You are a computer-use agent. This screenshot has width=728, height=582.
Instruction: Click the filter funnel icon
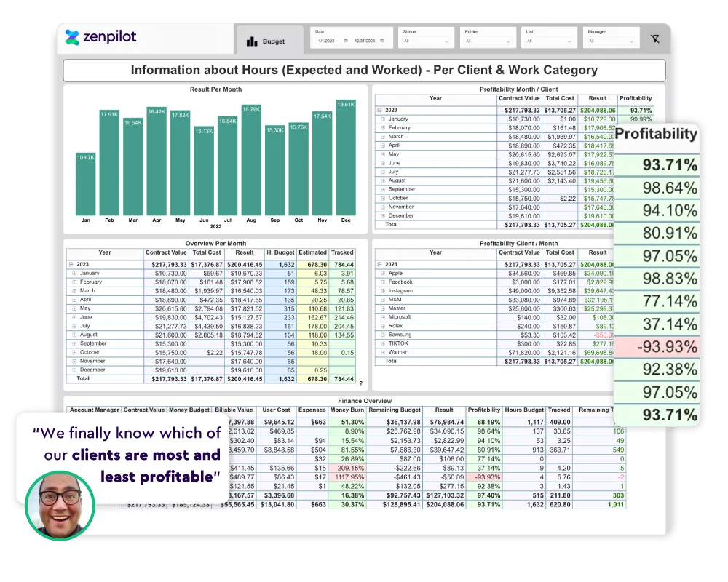[x=655, y=38]
